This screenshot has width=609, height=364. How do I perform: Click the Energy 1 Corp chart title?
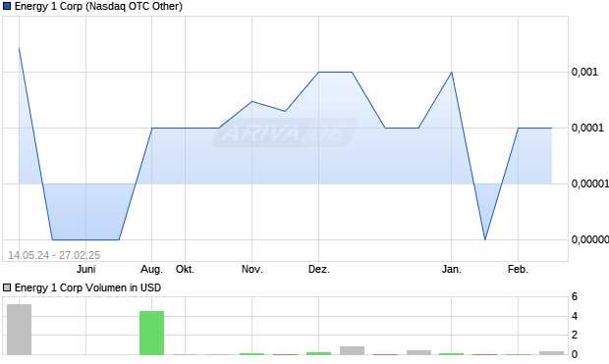tap(98, 6)
